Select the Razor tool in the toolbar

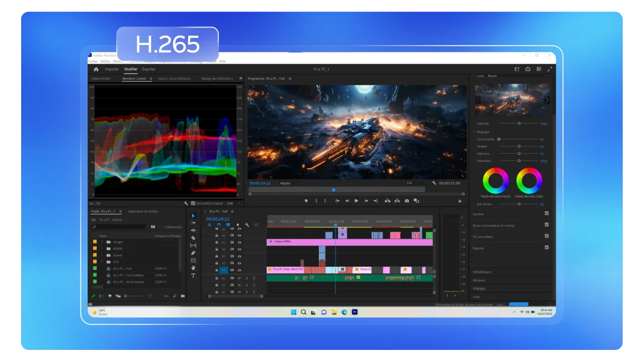click(x=193, y=238)
